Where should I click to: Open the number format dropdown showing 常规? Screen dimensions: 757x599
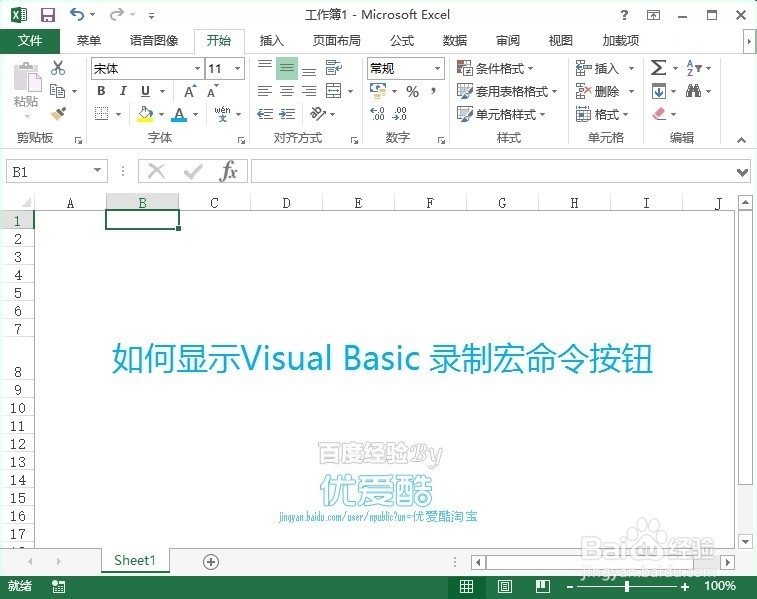point(437,68)
